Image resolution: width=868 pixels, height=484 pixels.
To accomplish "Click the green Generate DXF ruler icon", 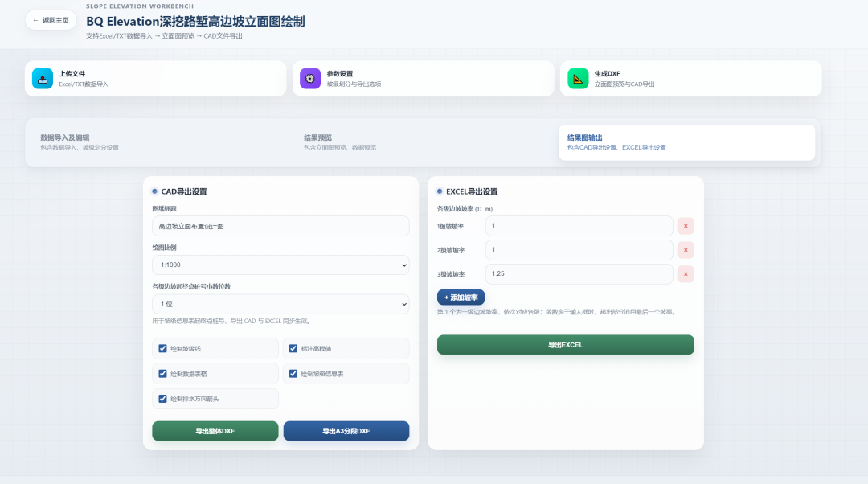I will click(578, 79).
